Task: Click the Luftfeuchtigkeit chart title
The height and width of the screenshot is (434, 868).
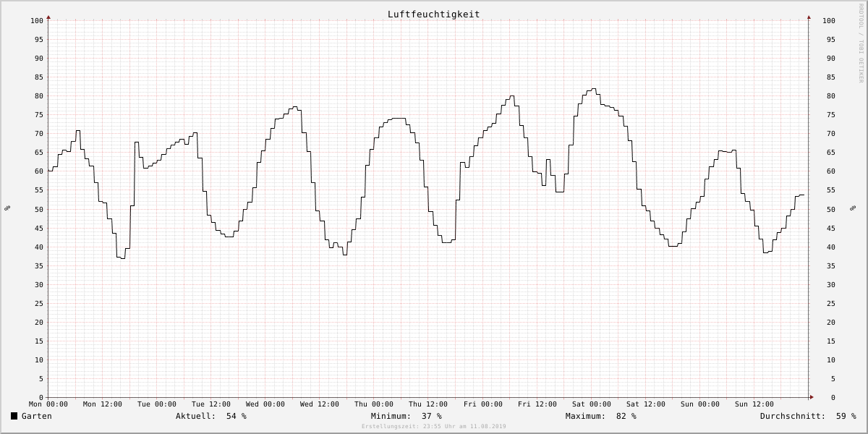Action: tap(433, 14)
